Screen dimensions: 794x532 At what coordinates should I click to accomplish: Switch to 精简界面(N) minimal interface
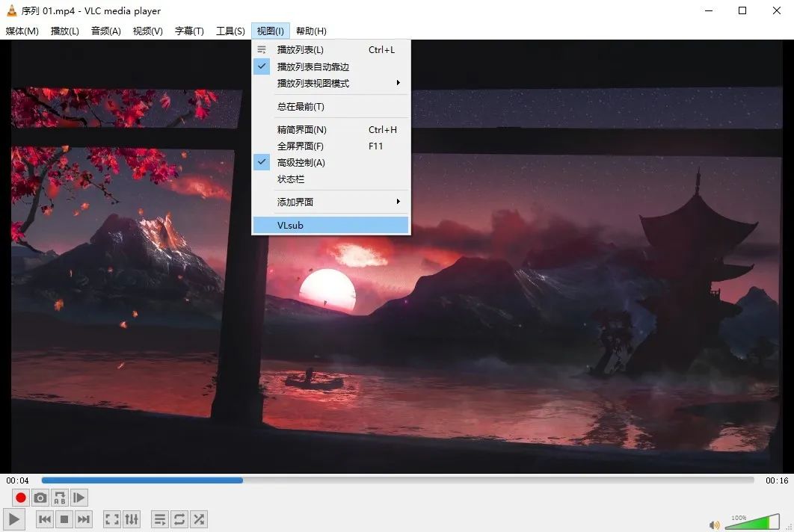(x=330, y=129)
